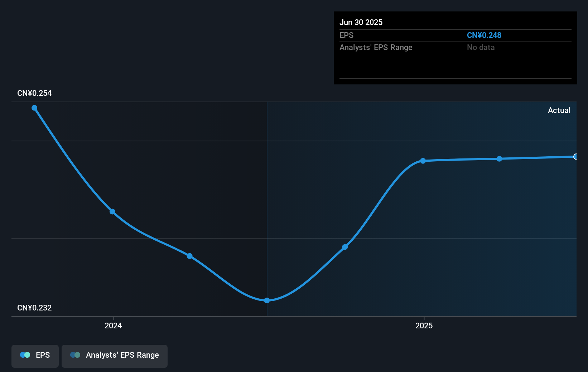The image size is (588, 372).
Task: Click the 2025 x-axis label
Action: (424, 325)
